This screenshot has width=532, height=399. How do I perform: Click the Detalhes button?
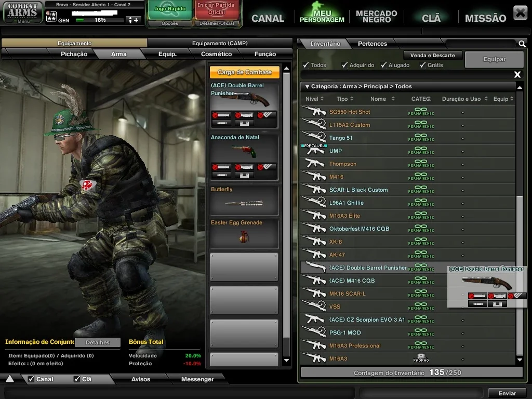(97, 342)
